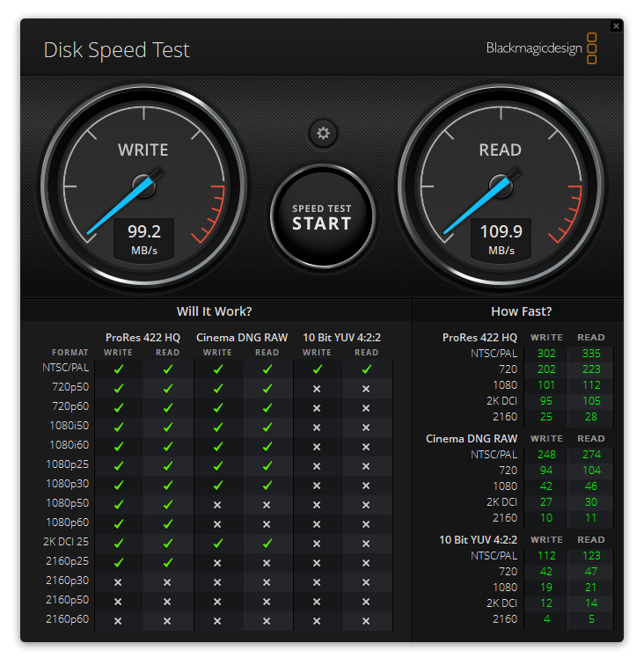The image size is (644, 665).
Task: Select the 99.2 MB/s write readout
Action: (143, 238)
